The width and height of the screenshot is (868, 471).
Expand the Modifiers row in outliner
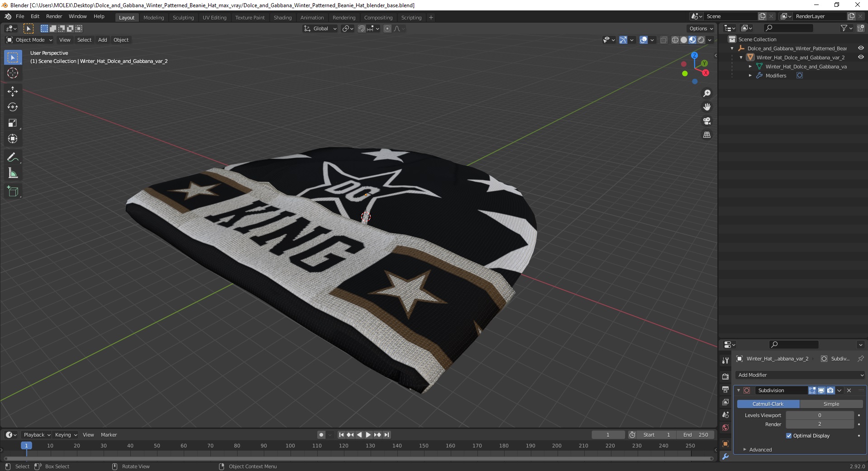750,76
